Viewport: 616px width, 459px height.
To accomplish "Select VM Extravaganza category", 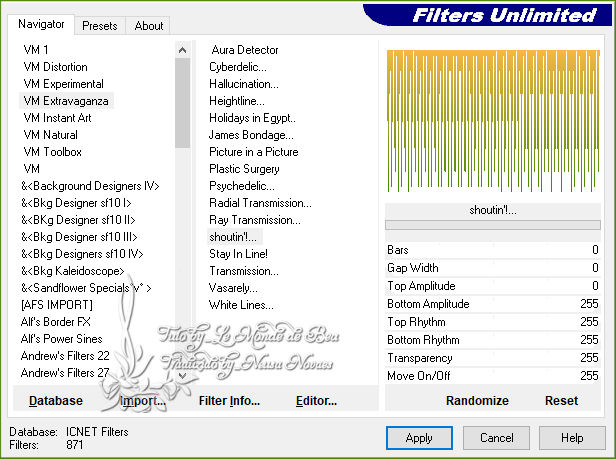I will click(66, 101).
